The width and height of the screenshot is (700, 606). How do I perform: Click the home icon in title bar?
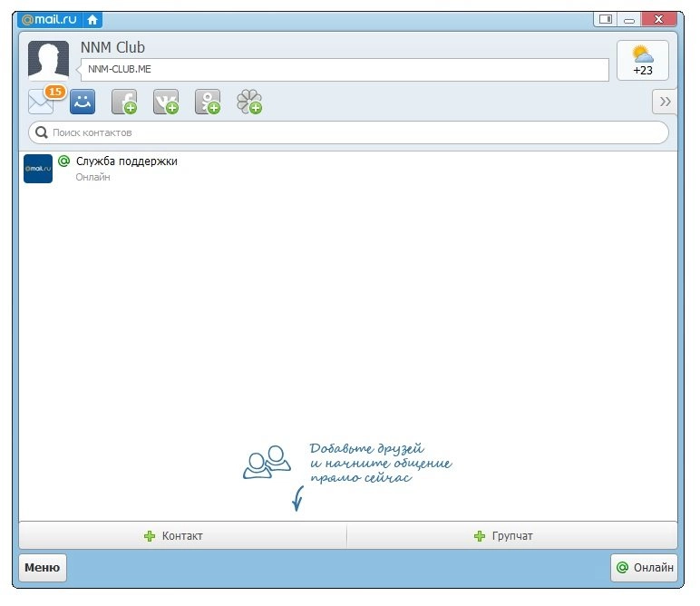click(92, 20)
